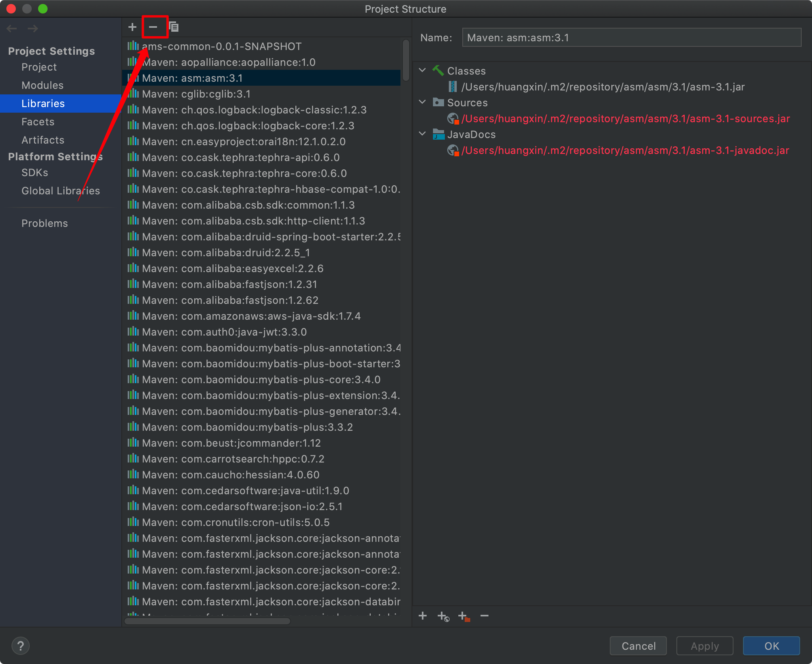This screenshot has width=812, height=664.
Task: Select ams-common-0.0.1-SNAPSHOT library
Action: click(261, 46)
